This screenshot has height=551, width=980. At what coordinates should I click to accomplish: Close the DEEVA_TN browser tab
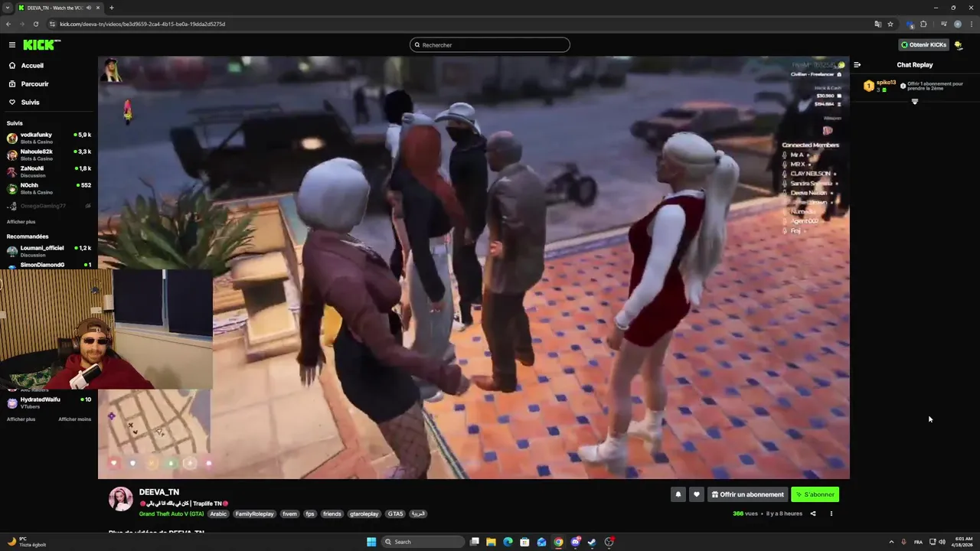click(99, 8)
